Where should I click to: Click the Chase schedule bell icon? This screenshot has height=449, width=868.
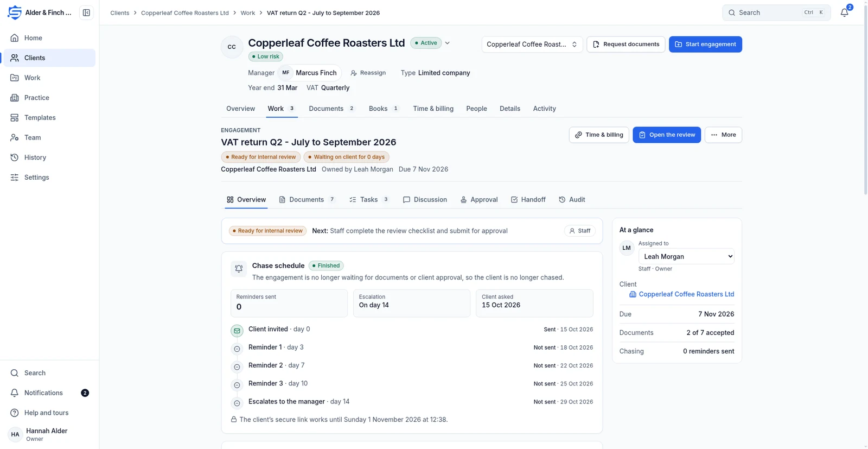click(239, 268)
